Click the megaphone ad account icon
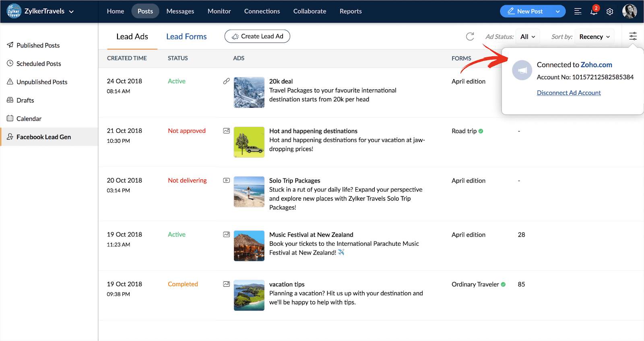Viewport: 644px width, 341px height. click(522, 70)
